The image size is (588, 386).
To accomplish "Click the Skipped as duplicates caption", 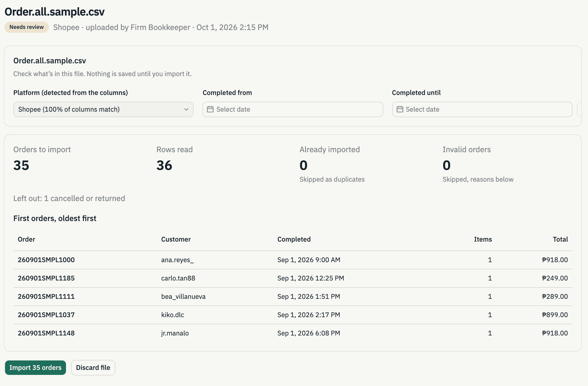I will [x=332, y=179].
